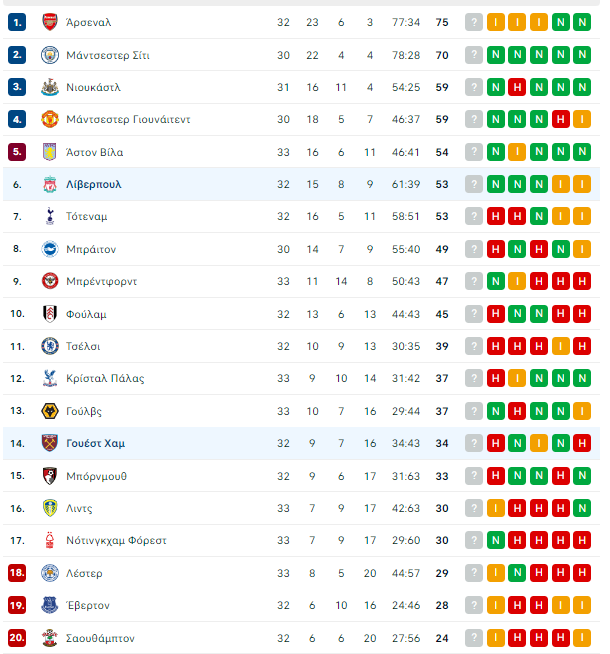Click the Arsenal club crest

(50, 22)
